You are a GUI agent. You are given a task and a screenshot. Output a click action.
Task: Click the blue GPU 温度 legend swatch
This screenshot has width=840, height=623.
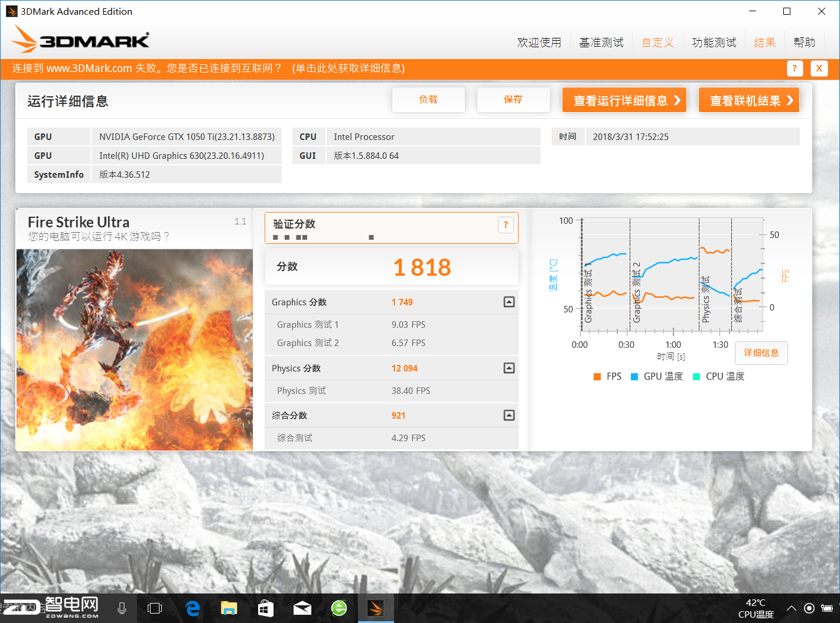tap(634, 377)
